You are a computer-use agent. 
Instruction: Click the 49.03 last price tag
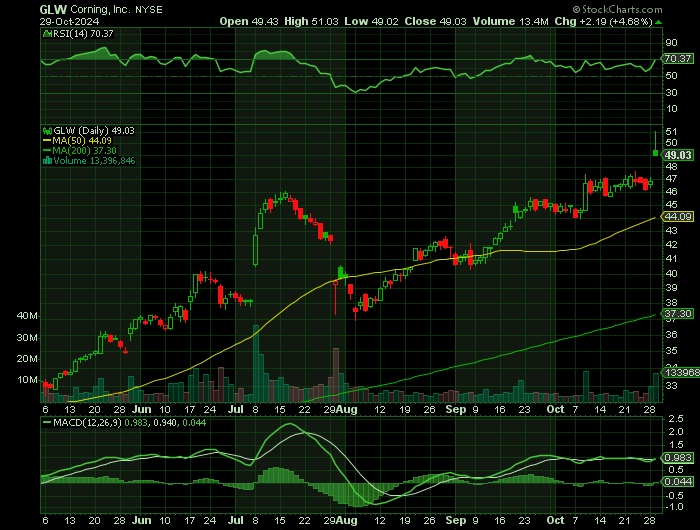678,155
